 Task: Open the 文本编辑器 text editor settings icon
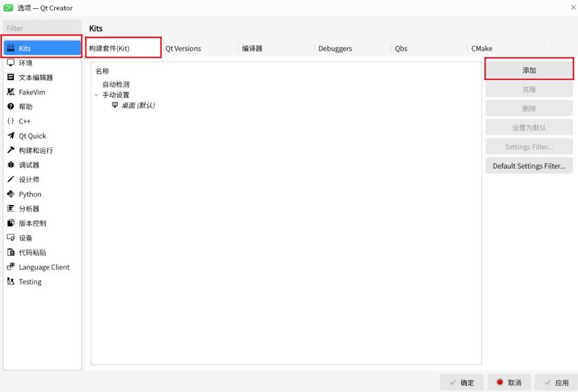click(11, 77)
